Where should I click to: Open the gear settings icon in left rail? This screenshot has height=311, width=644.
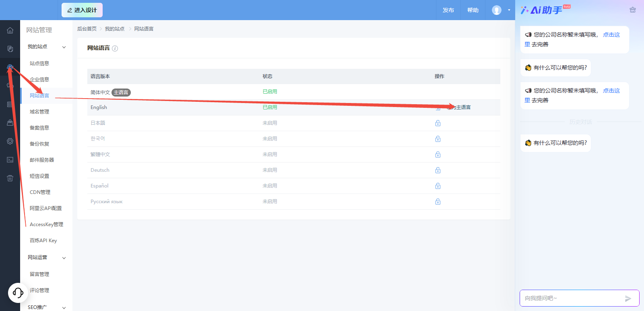point(10,141)
